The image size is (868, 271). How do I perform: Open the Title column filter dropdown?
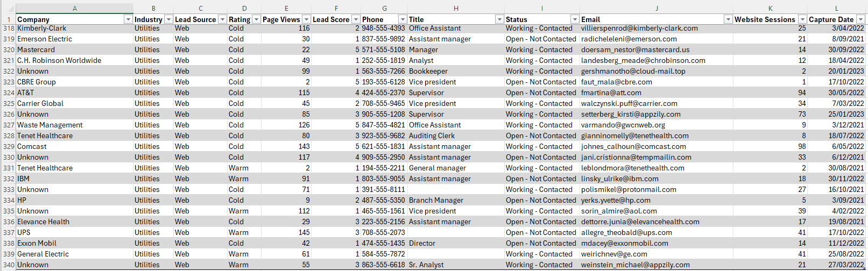click(x=499, y=19)
